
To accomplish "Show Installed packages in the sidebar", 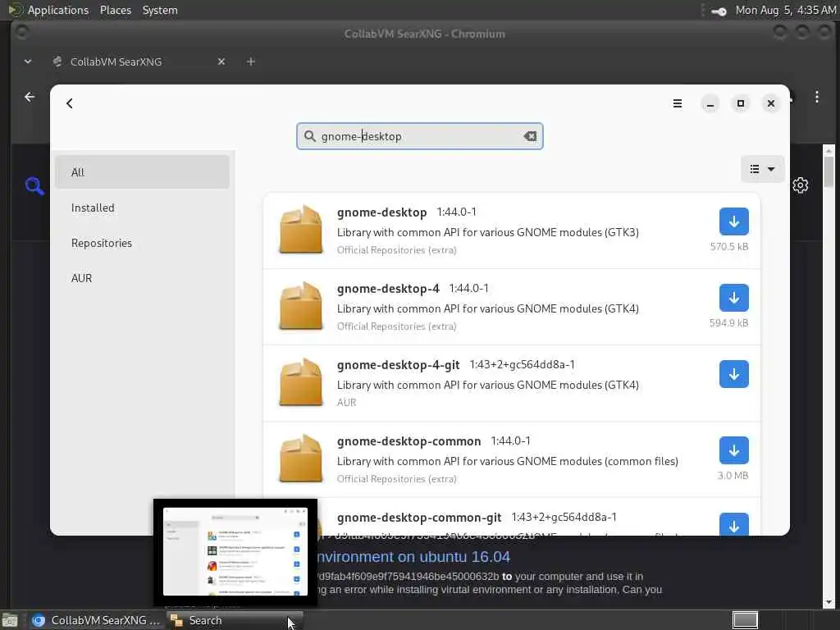I will (142, 208).
